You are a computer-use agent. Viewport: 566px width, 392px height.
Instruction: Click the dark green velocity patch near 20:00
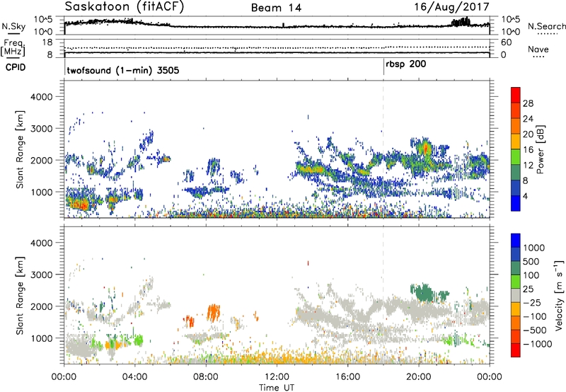425,292
